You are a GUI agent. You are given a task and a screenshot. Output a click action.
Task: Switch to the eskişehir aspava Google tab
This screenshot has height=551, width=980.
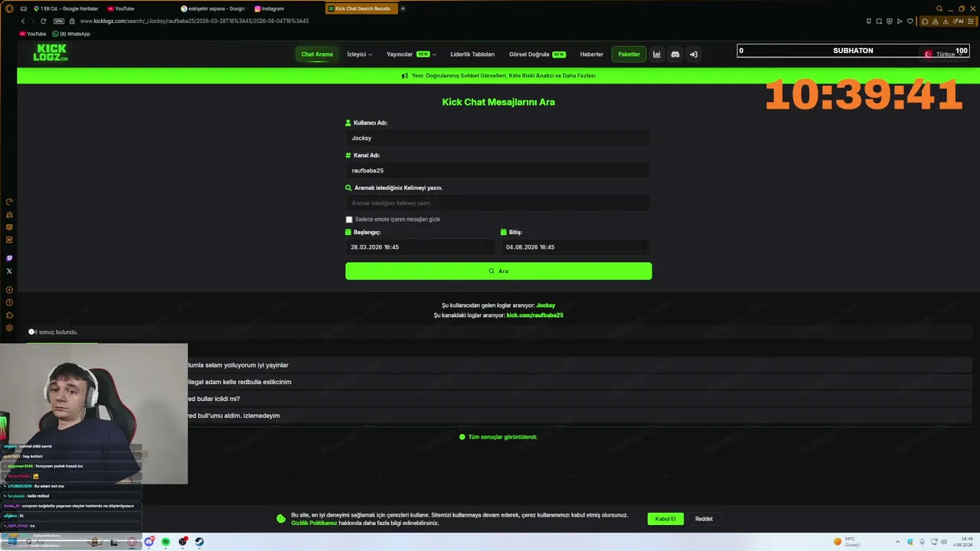[214, 8]
